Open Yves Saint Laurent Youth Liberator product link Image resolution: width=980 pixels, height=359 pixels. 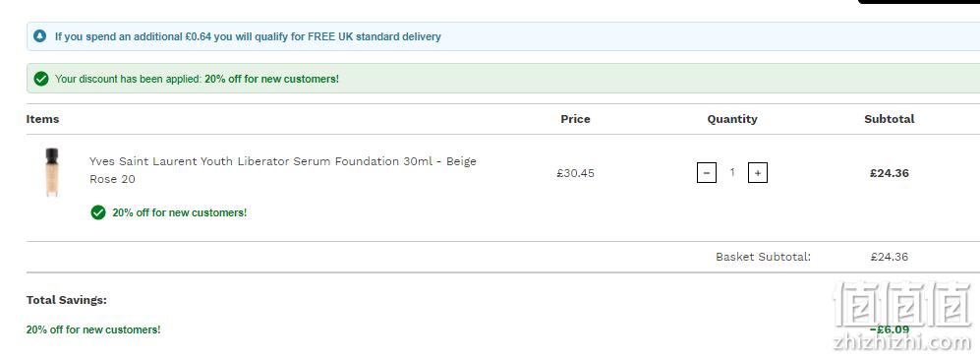point(282,170)
